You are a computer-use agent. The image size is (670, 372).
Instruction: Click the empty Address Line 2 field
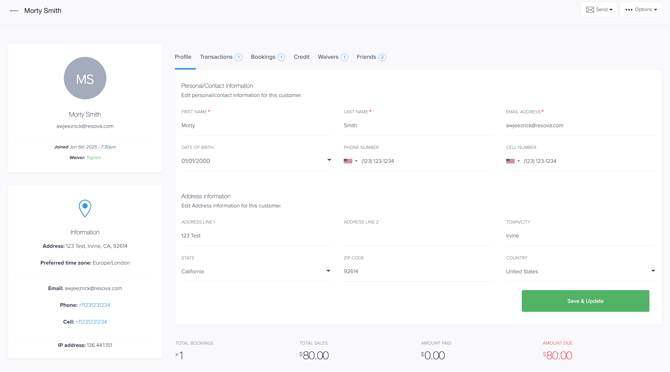pyautogui.click(x=418, y=236)
